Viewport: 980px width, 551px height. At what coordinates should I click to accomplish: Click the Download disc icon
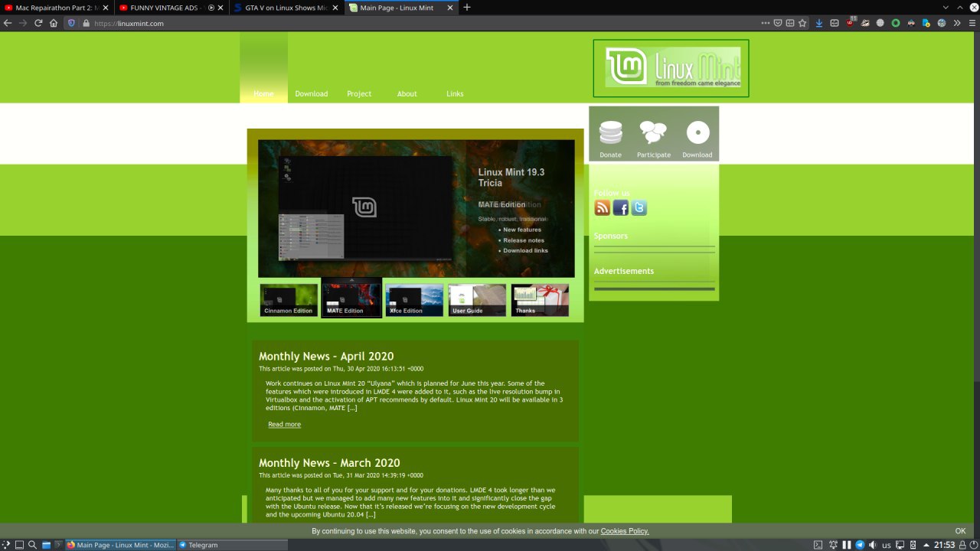coord(697,133)
